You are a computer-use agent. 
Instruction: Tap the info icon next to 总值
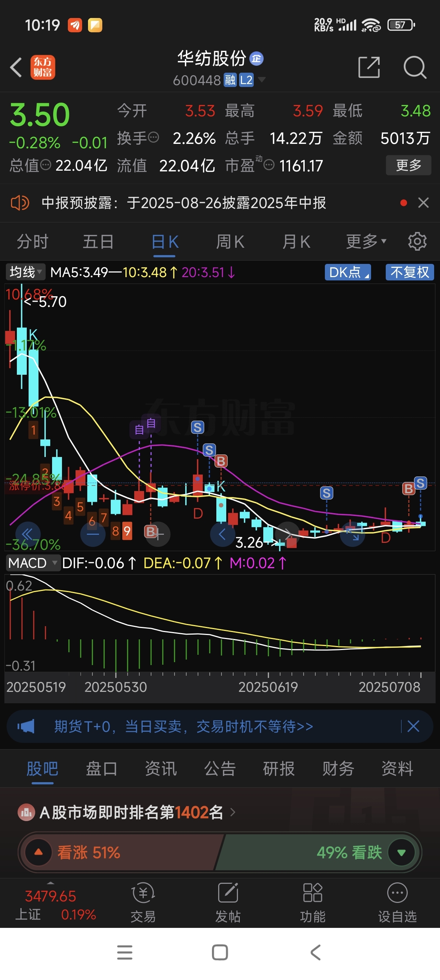click(45, 165)
